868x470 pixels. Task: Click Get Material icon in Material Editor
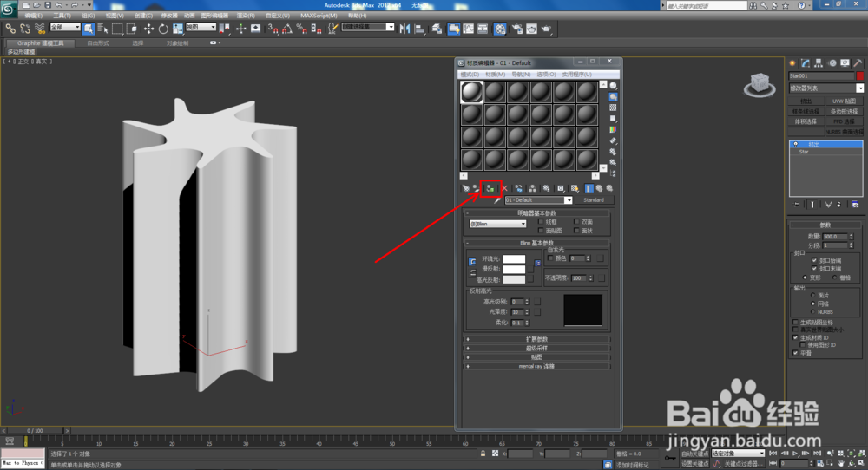[466, 188]
